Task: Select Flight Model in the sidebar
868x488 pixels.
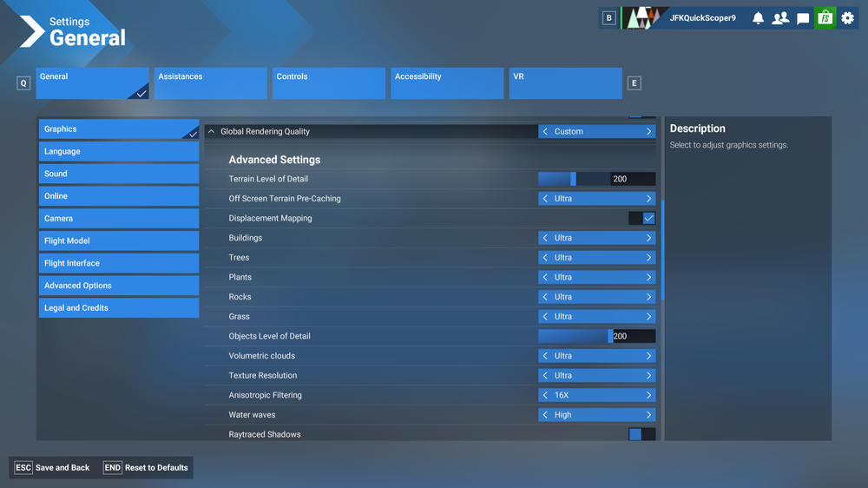Action: (118, 241)
